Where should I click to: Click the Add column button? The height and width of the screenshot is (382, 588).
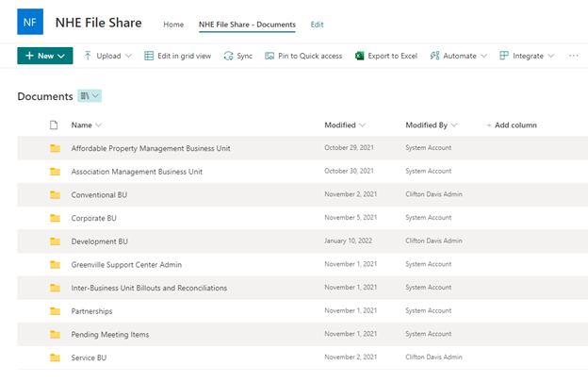[x=512, y=125]
